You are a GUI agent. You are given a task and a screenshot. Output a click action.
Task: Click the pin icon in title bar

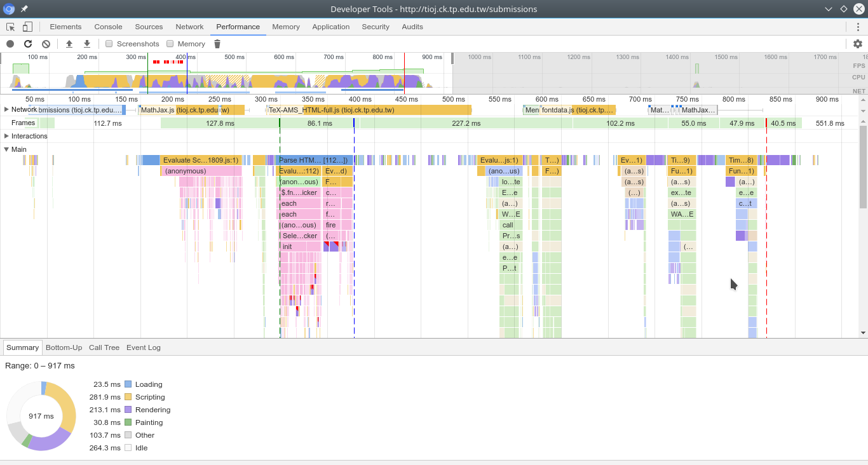click(x=24, y=9)
